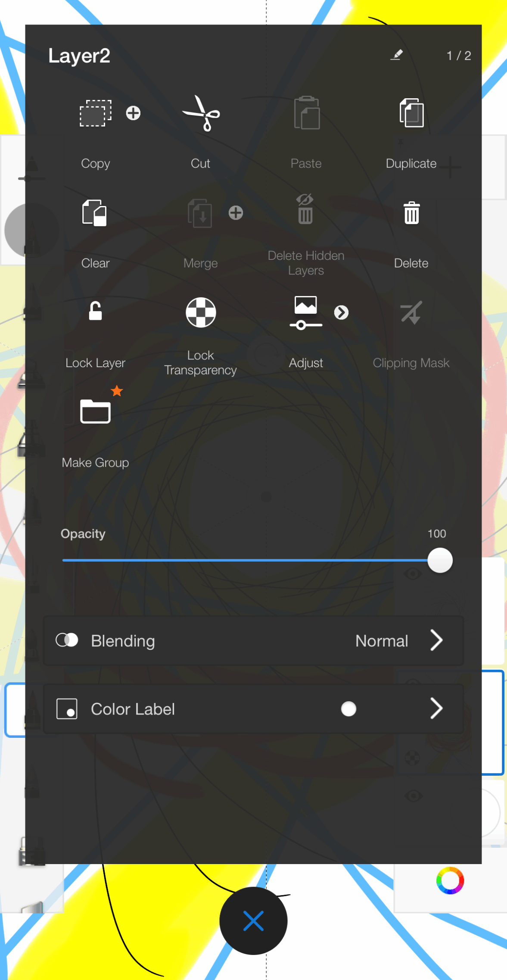
Task: Tap the Color Label square icon
Action: click(x=67, y=709)
